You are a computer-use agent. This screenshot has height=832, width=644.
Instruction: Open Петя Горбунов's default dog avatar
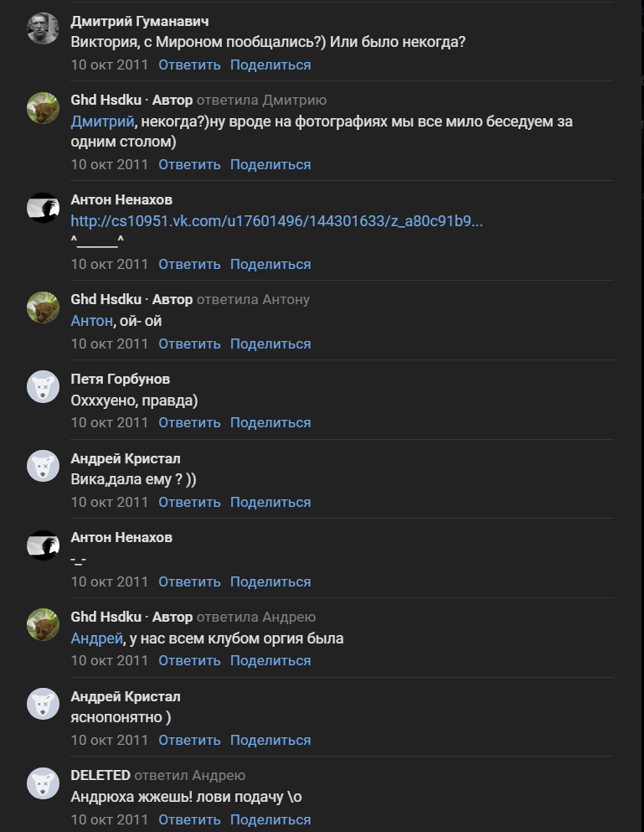[x=43, y=387]
